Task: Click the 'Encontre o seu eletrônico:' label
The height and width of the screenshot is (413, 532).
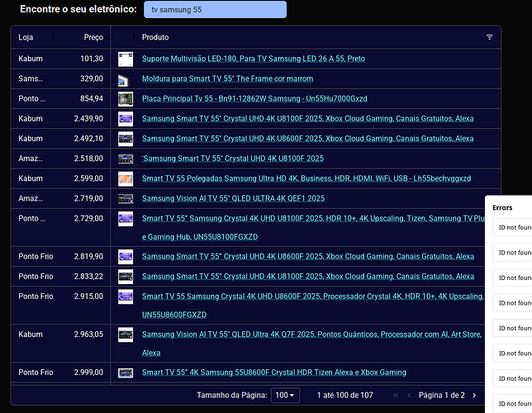Action: click(78, 9)
